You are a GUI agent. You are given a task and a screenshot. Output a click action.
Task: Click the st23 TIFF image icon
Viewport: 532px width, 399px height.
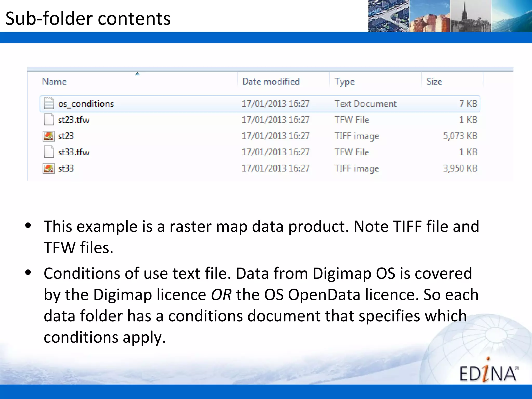point(49,136)
